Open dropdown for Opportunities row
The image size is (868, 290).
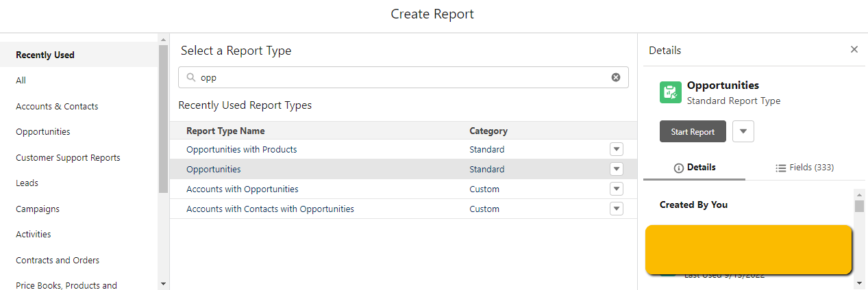(616, 169)
